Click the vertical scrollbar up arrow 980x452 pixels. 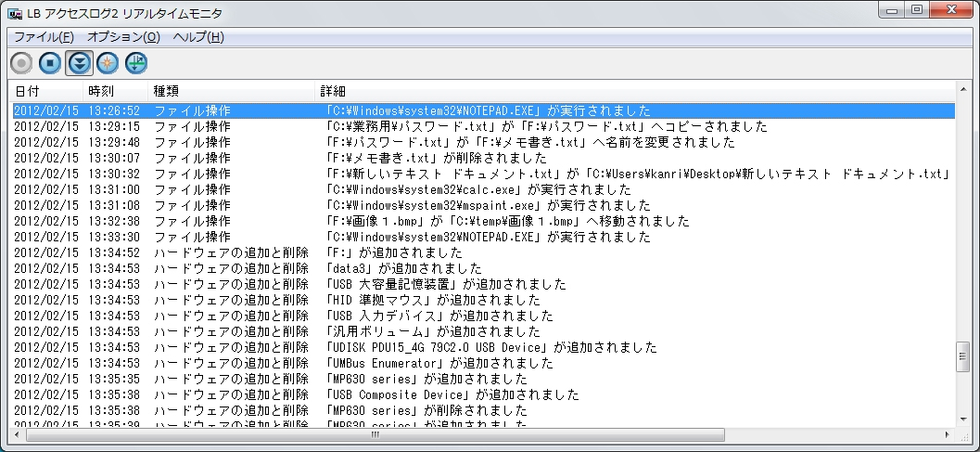[x=962, y=91]
